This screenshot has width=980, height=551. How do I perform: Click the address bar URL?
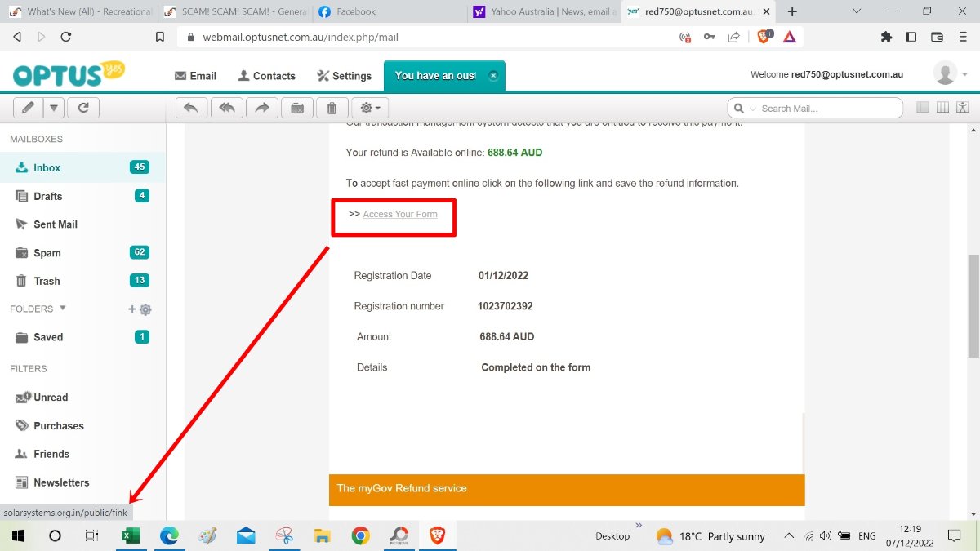click(302, 37)
